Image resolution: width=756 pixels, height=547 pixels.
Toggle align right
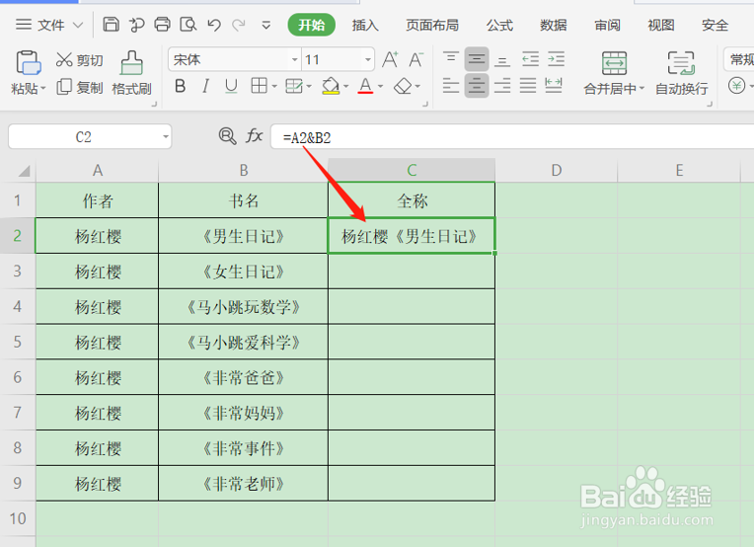pyautogui.click(x=502, y=86)
